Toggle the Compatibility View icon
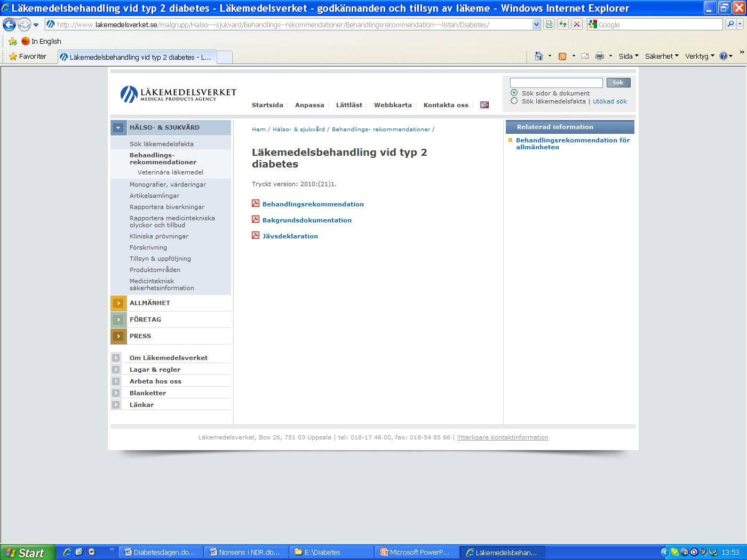Image resolution: width=747 pixels, height=560 pixels. pyautogui.click(x=549, y=25)
